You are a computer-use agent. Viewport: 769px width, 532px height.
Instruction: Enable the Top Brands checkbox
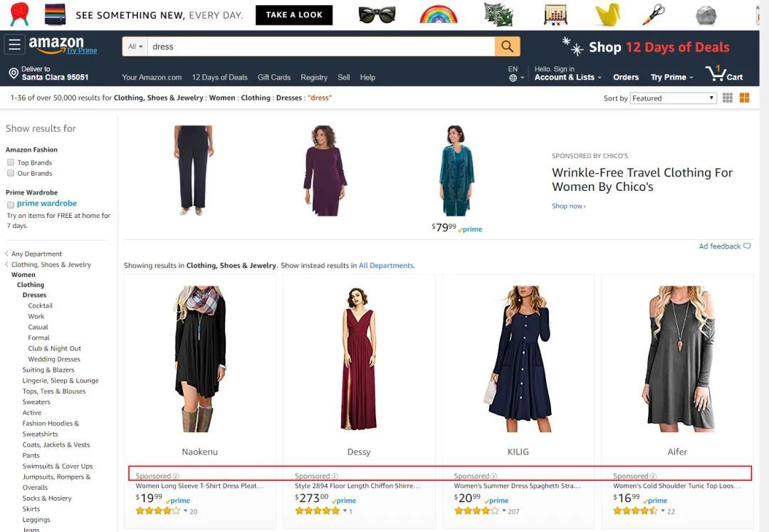10,162
